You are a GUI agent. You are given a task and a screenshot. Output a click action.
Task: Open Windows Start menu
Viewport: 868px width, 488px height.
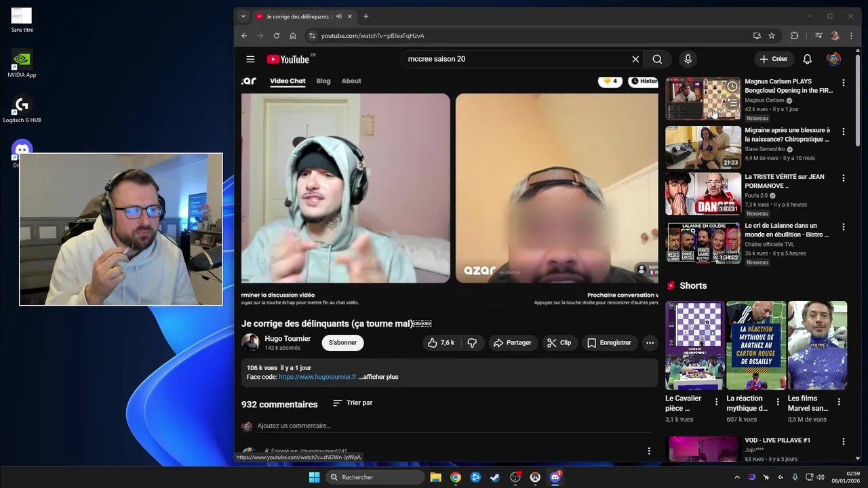pos(314,477)
